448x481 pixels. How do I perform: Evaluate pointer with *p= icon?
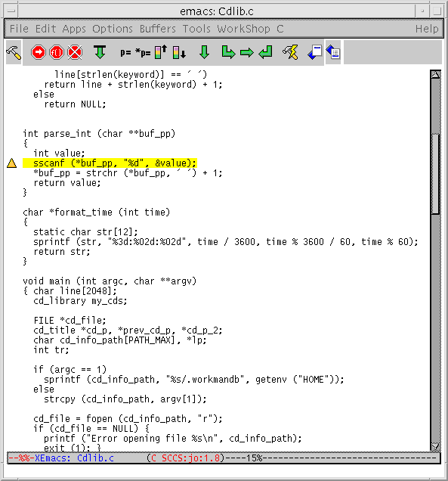coord(143,53)
